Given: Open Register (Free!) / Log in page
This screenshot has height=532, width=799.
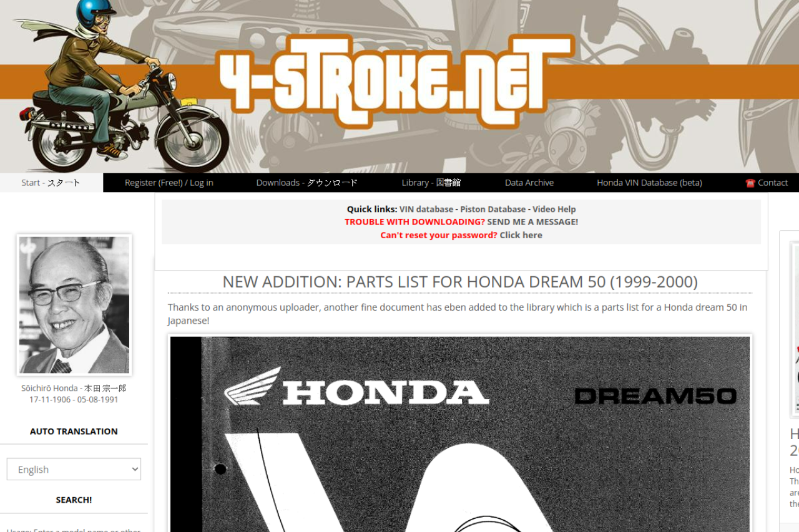Looking at the screenshot, I should pyautogui.click(x=169, y=183).
